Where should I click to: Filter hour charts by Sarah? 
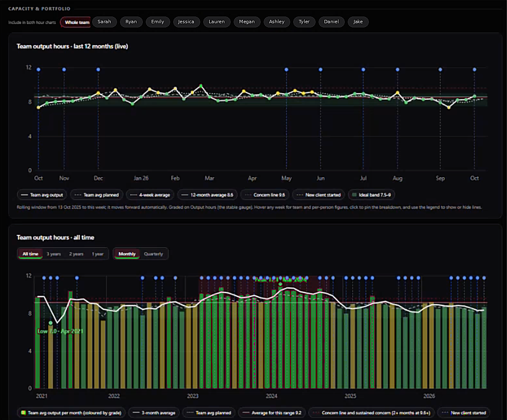click(104, 22)
